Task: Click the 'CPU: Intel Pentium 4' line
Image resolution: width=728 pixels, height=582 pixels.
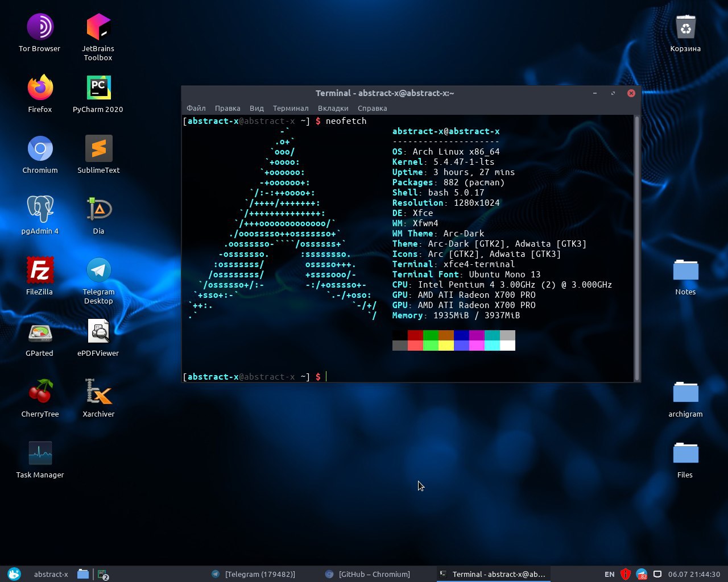Action: (x=502, y=284)
